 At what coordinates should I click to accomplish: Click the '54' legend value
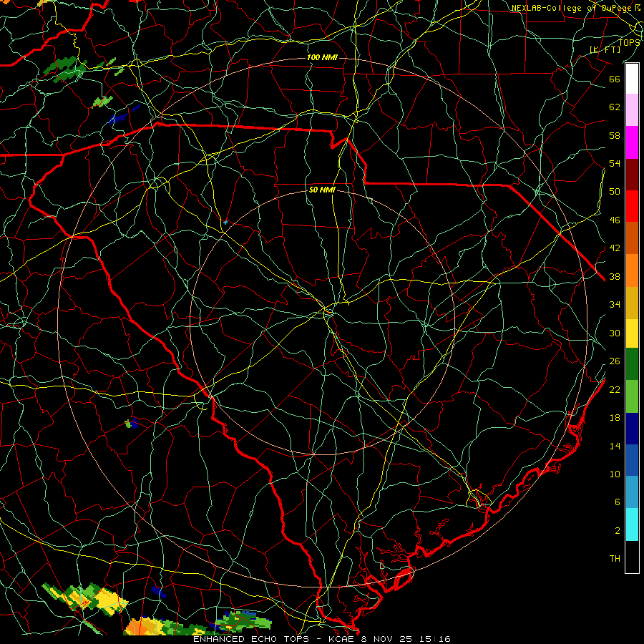point(615,163)
